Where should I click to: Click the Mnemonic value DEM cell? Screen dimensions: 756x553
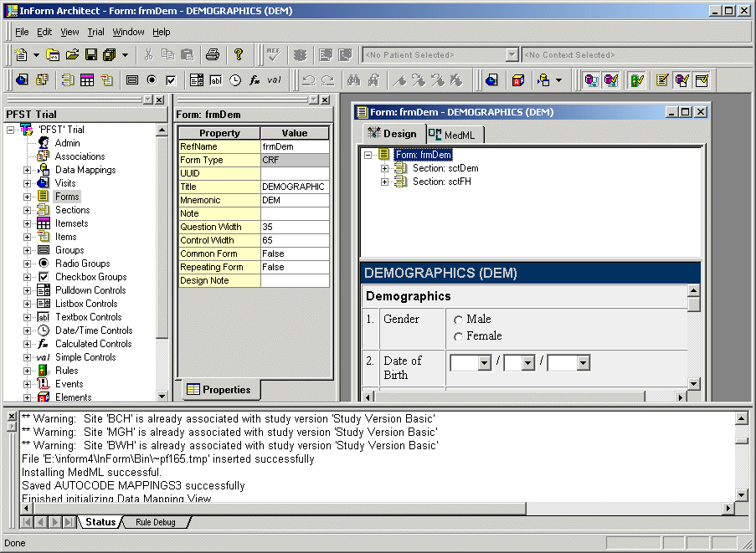[295, 200]
